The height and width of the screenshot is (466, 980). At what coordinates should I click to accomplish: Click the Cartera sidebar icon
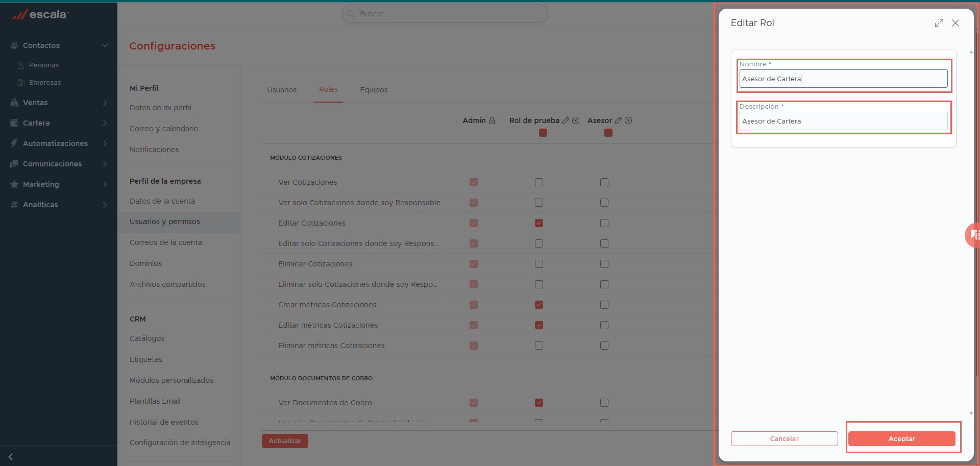coord(14,123)
